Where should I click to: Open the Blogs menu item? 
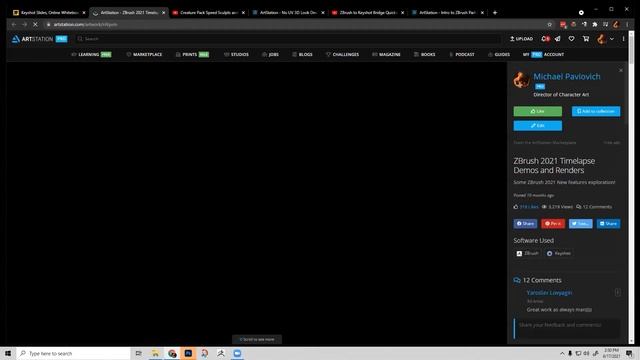(x=302, y=54)
